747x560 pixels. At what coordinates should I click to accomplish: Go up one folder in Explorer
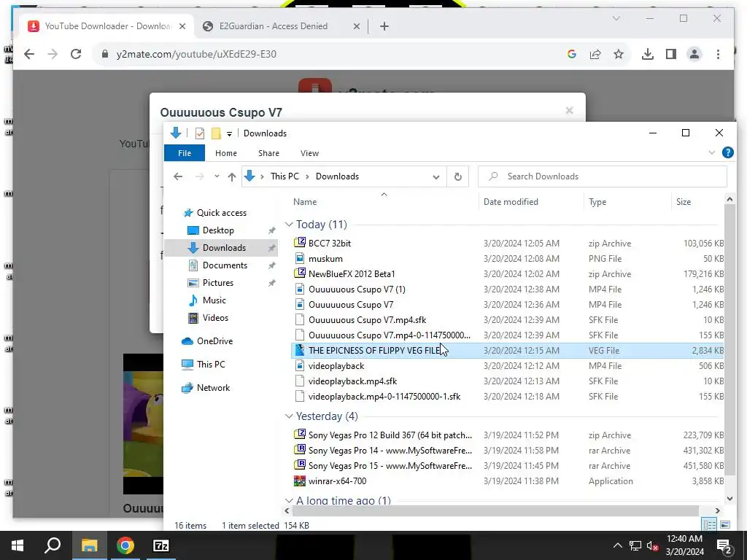231,176
